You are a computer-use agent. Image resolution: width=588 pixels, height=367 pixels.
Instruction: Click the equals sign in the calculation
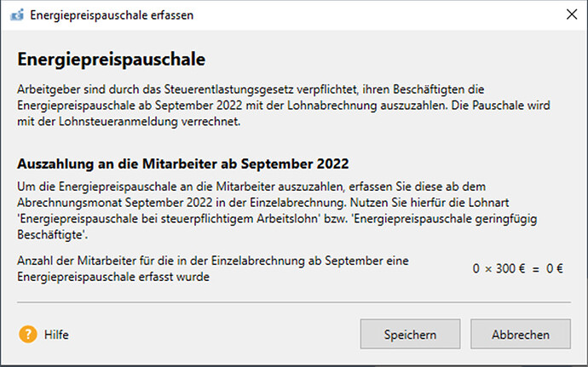(536, 269)
